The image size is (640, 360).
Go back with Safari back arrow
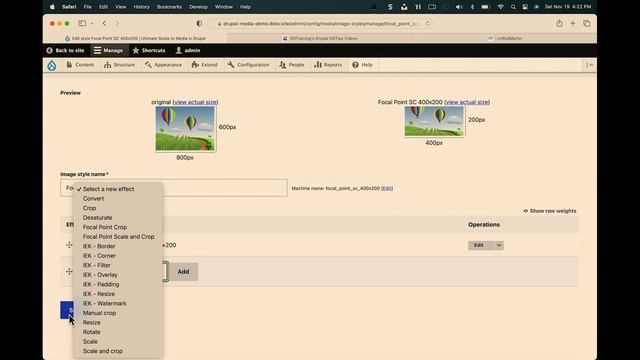pos(104,24)
